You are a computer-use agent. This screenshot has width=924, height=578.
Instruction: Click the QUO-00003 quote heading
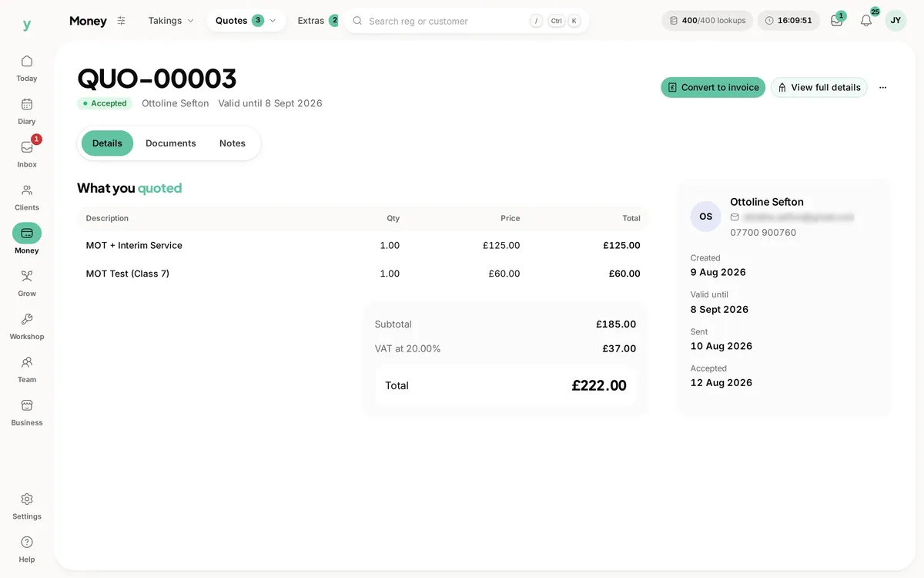pos(157,79)
